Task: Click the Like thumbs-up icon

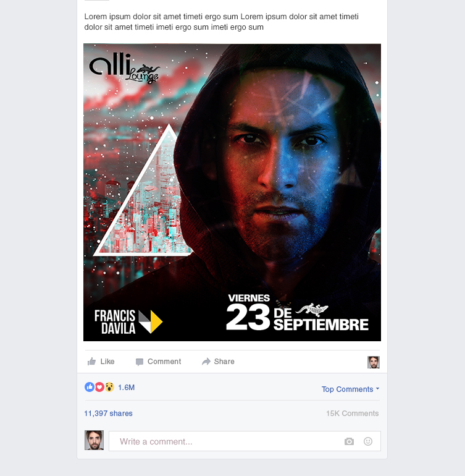Action: 91,361
